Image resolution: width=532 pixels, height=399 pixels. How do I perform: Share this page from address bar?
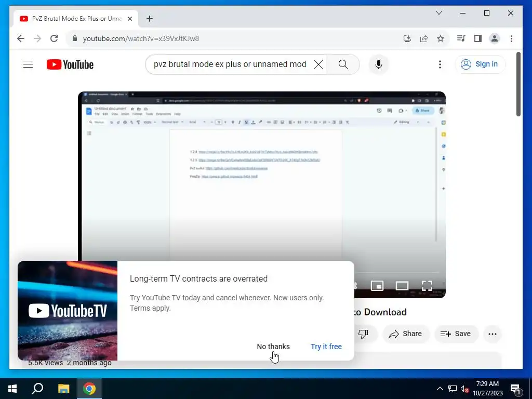click(x=424, y=38)
